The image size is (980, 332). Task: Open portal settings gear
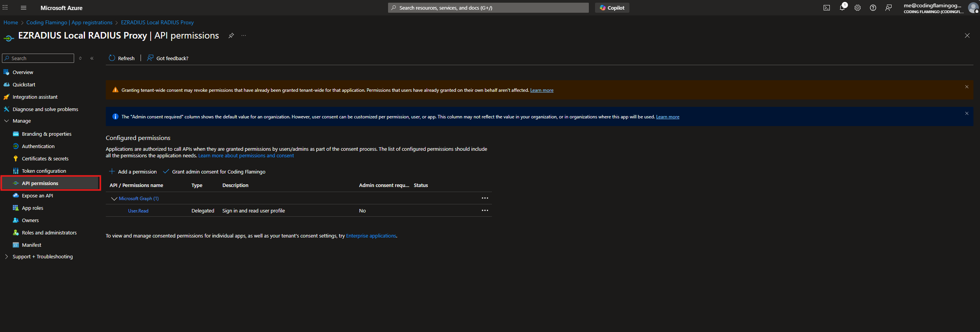coord(858,8)
